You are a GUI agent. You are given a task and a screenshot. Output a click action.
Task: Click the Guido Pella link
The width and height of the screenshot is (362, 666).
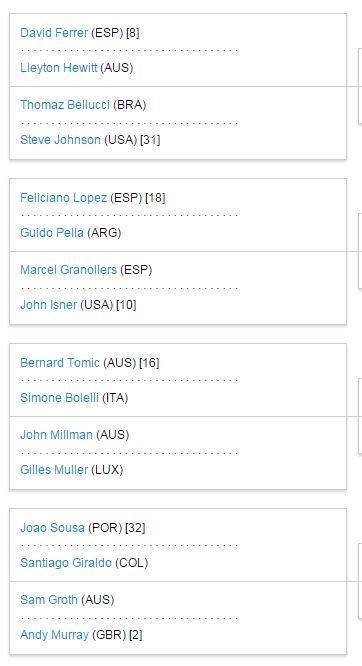pyautogui.click(x=52, y=232)
